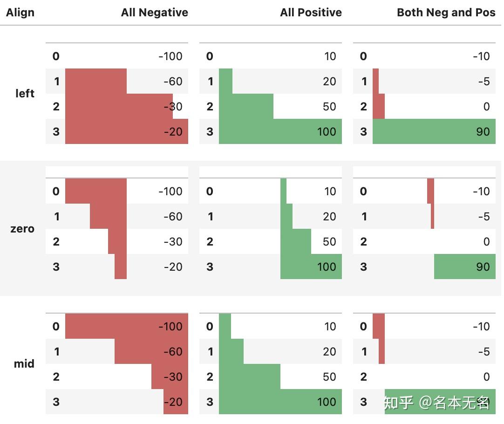The height and width of the screenshot is (424, 504).
Task: Select the mid alignment row label
Action: pos(24,363)
